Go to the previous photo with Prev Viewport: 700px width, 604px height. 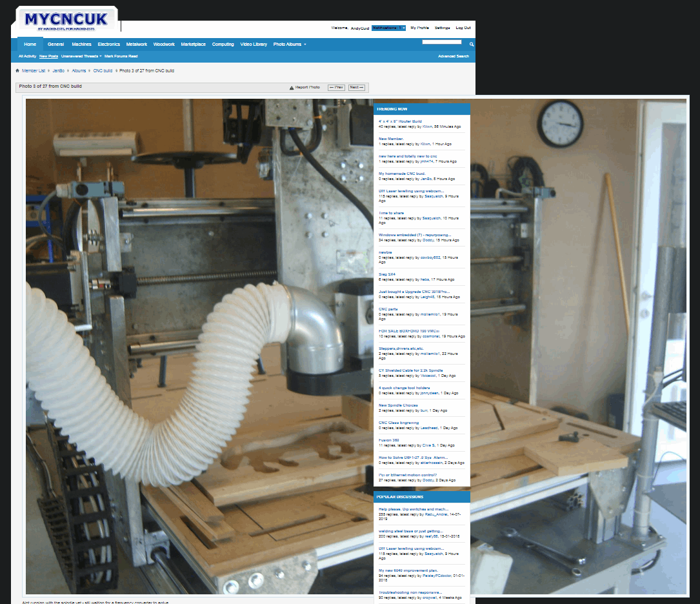[x=336, y=87]
